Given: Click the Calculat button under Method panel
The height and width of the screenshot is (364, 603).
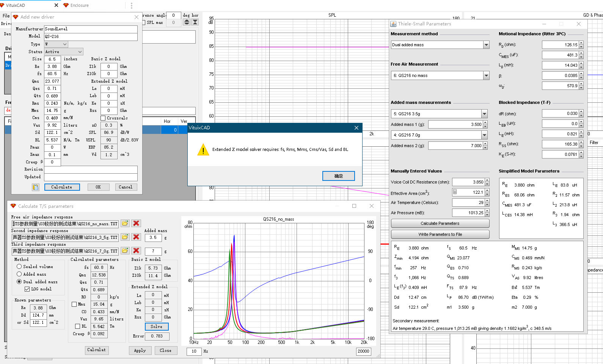Looking at the screenshot, I should tap(97, 350).
